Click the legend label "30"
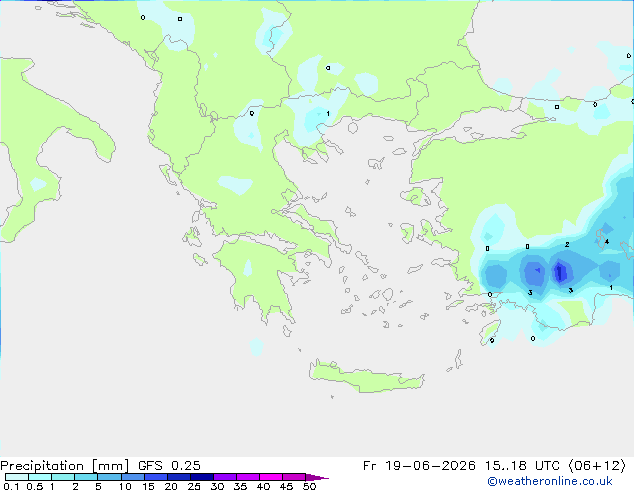This screenshot has height=490, width=634. (217, 486)
